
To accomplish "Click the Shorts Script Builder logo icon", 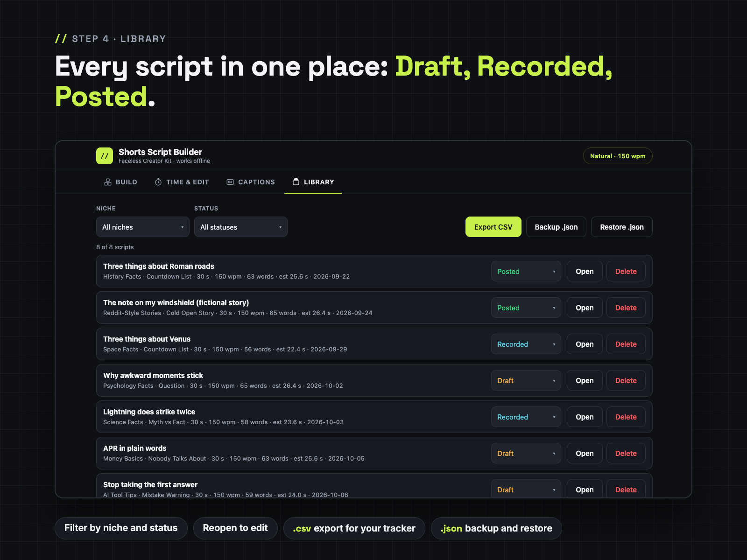I will coord(105,156).
